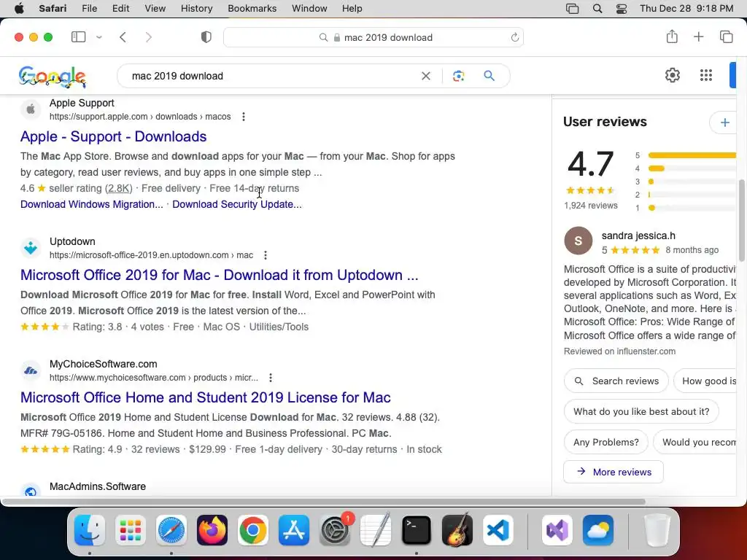The height and width of the screenshot is (560, 747).
Task: Click the sandra jessica.h reviewer avatar
Action: 578,241
